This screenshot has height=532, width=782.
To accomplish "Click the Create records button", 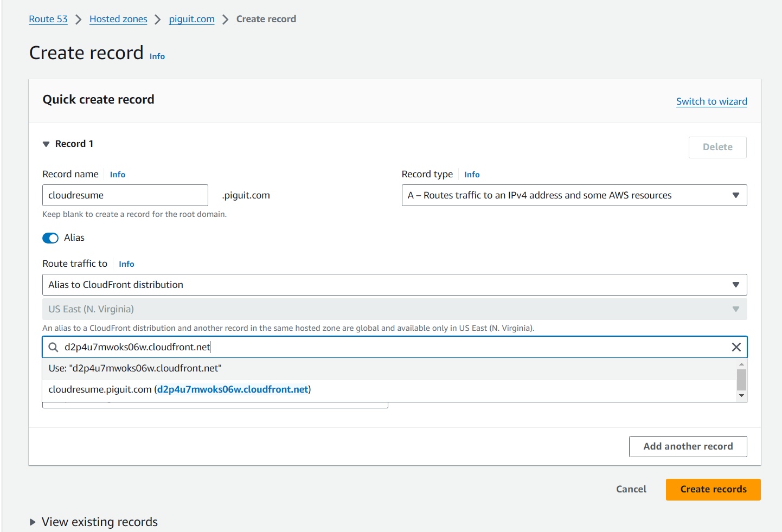I will click(x=713, y=490).
